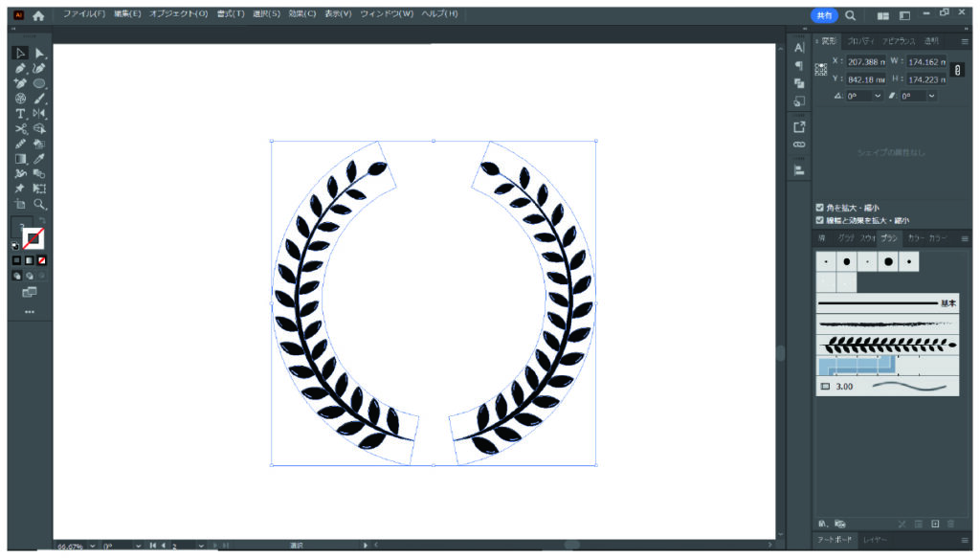Arrange documents from the title bar
The height and width of the screenshot is (558, 980).
tap(882, 15)
